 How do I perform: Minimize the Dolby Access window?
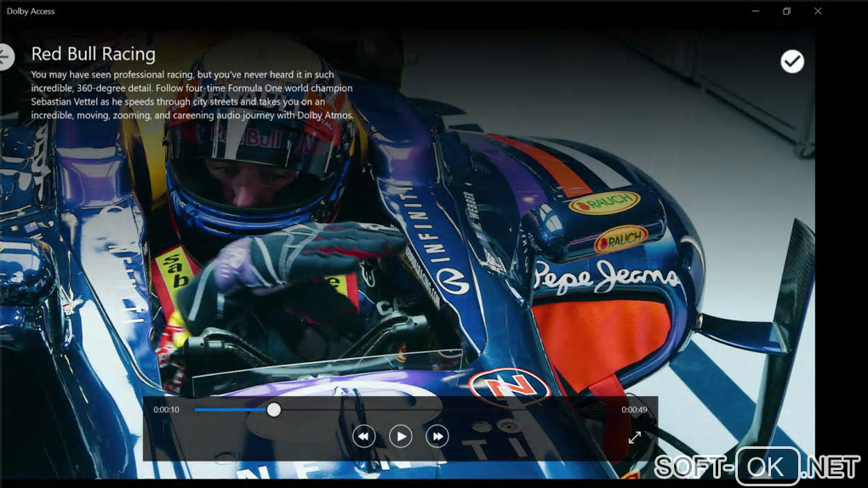(756, 11)
